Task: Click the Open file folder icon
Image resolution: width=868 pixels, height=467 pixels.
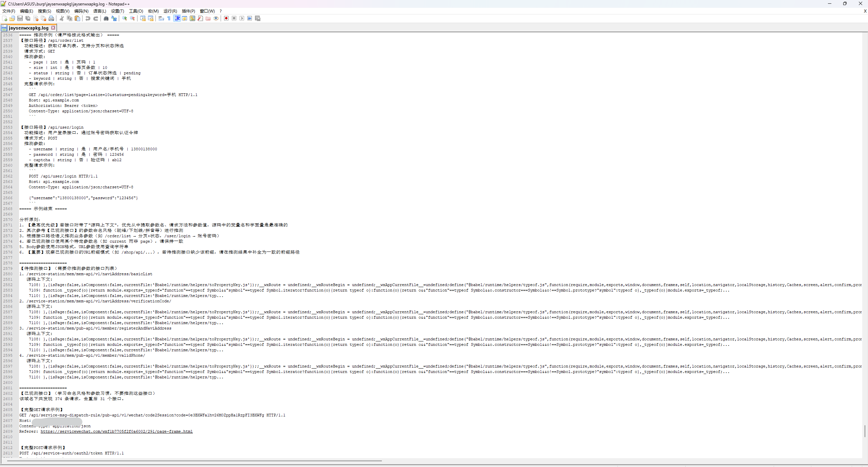Action: click(x=12, y=18)
